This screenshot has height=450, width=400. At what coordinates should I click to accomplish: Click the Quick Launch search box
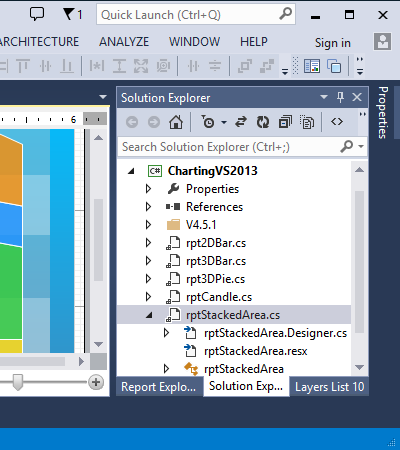click(x=196, y=14)
